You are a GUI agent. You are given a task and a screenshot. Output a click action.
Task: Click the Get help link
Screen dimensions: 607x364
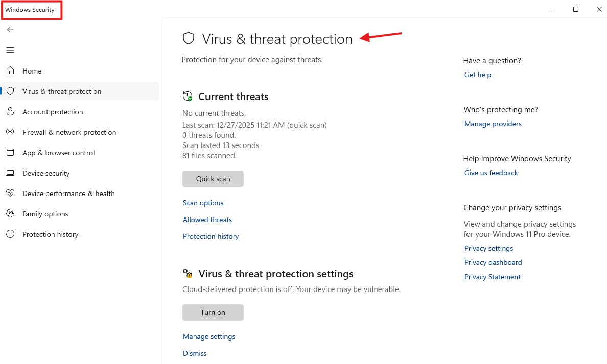[x=478, y=75]
